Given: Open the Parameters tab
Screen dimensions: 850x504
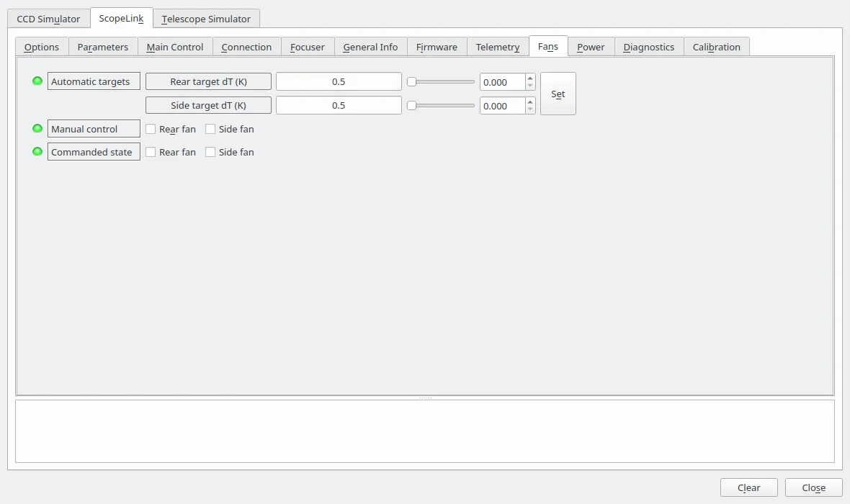Looking at the screenshot, I should pyautogui.click(x=103, y=47).
